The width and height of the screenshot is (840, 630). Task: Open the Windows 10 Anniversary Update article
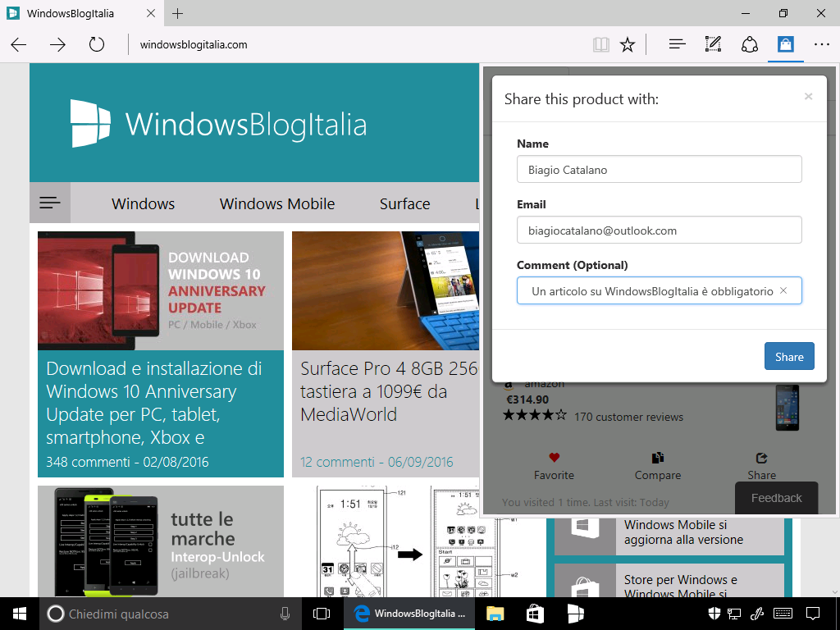[154, 403]
